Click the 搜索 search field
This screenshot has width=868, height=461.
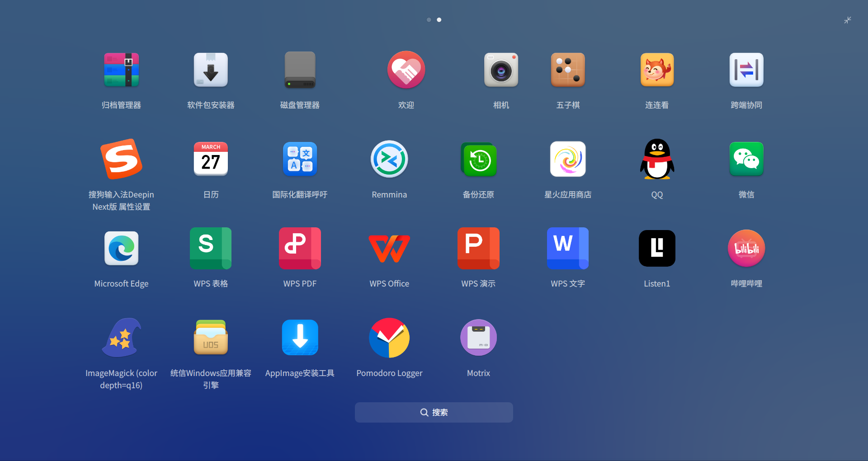434,412
